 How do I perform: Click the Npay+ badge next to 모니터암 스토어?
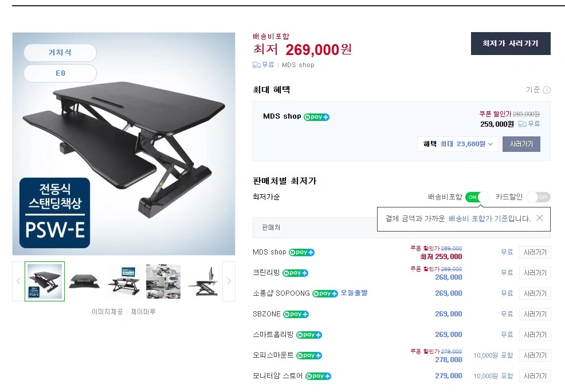pyautogui.click(x=318, y=376)
